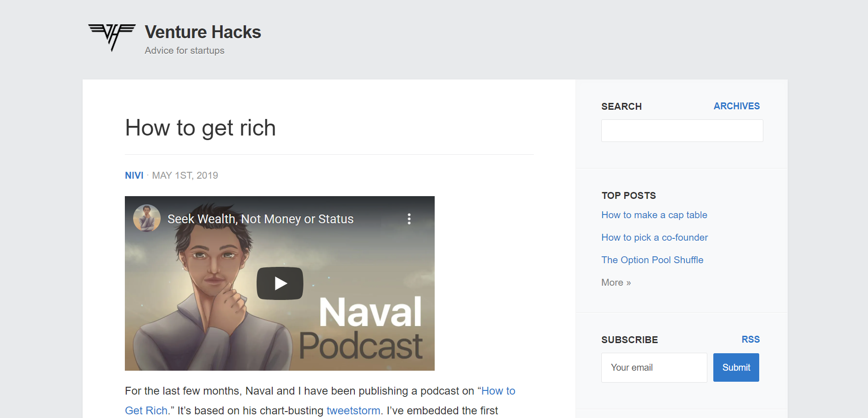This screenshot has width=868, height=418.
Task: Open the video's three-dot more options menu
Action: click(409, 219)
